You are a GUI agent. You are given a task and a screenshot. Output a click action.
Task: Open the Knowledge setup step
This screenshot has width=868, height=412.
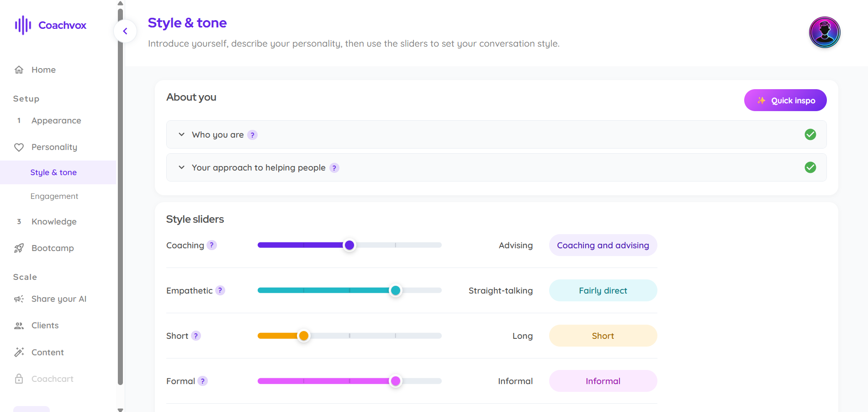(x=54, y=222)
